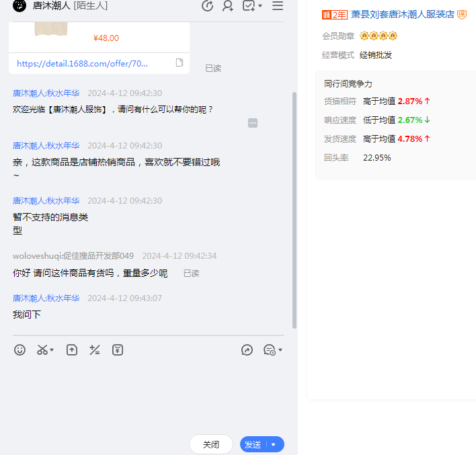The image size is (476, 455).
Task: Click the add contact person icon
Action: click(x=228, y=6)
